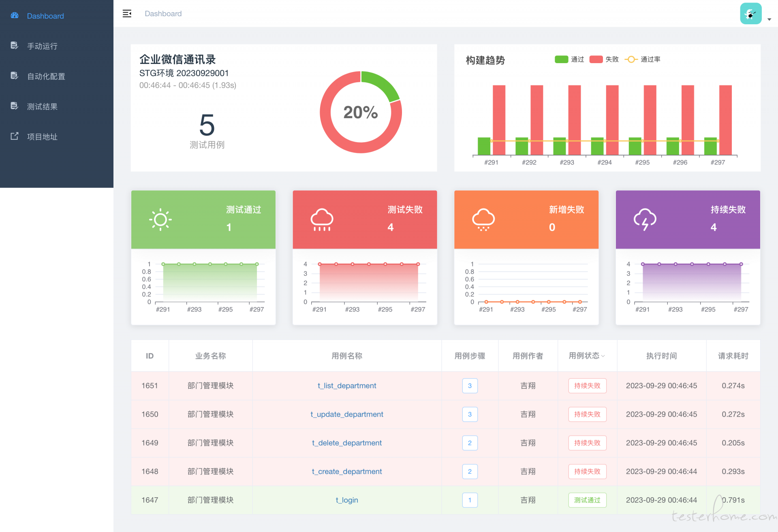Click 持续失败 status tag in row 1649
This screenshot has height=532, width=778.
click(588, 443)
